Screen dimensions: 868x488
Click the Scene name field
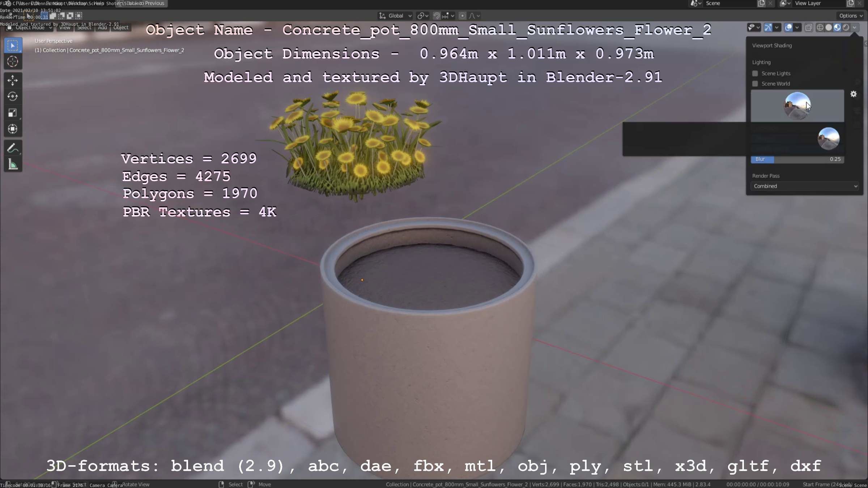[x=730, y=3]
